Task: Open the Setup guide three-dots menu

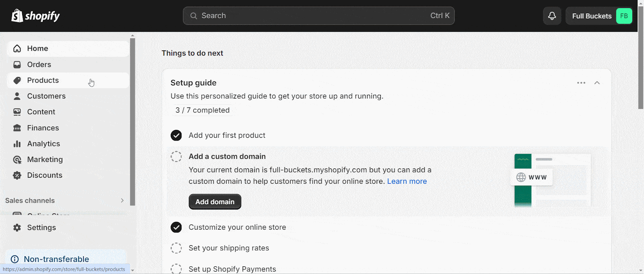Action: [581, 83]
